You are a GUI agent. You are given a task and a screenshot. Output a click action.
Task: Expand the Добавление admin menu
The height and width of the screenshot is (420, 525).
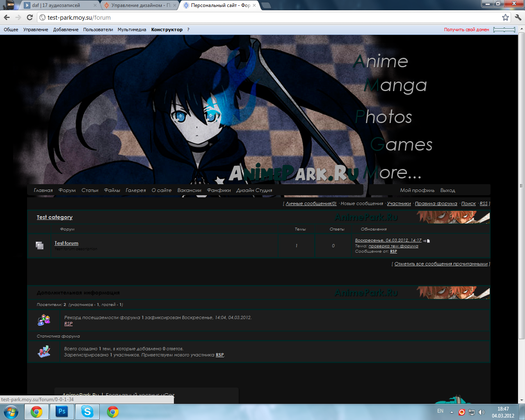coord(66,30)
